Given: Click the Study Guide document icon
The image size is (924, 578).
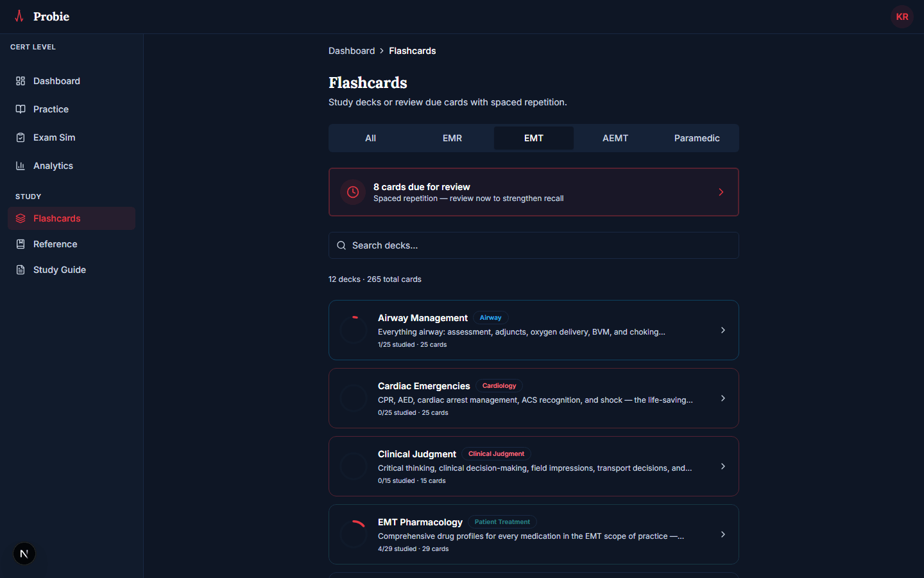Looking at the screenshot, I should [21, 270].
